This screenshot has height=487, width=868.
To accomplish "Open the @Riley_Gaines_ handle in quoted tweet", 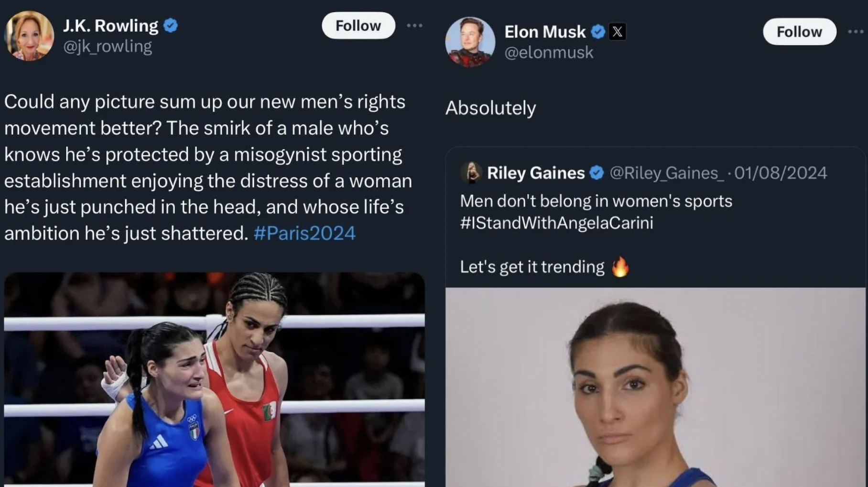I will (667, 173).
